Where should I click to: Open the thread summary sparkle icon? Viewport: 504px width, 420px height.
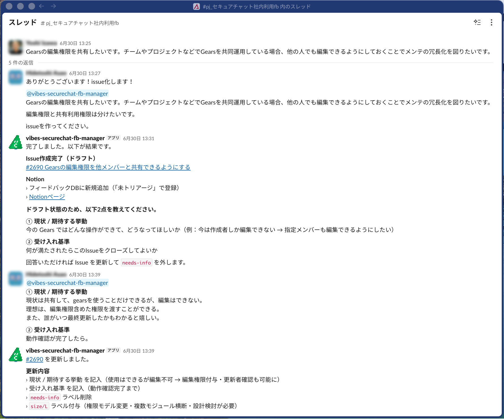click(477, 22)
